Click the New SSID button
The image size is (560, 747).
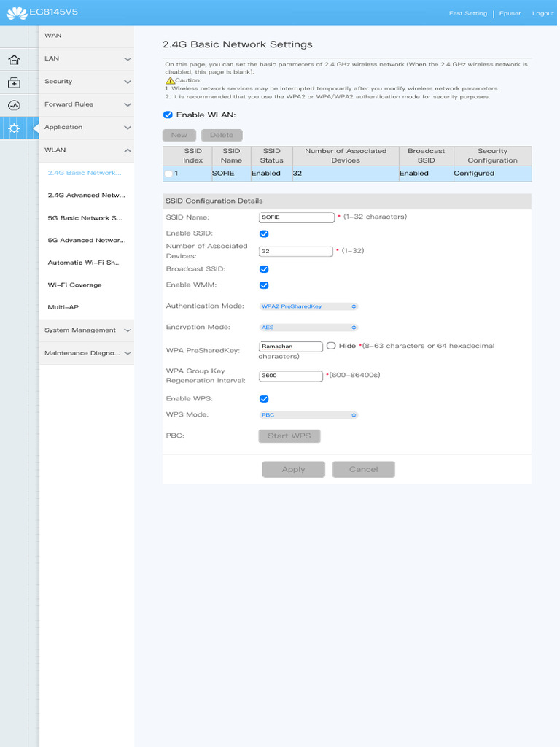[x=179, y=135]
